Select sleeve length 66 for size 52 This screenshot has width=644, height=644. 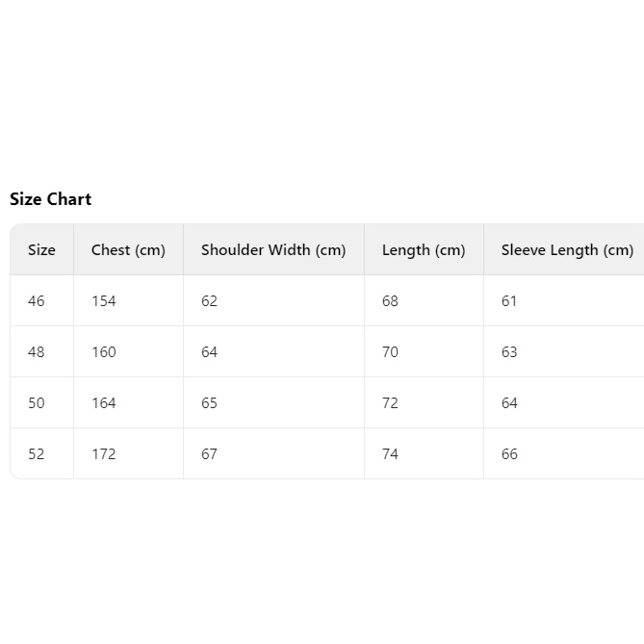click(509, 454)
